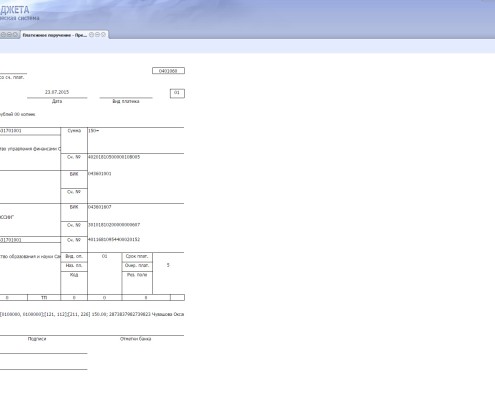Select the date 23.07.2015 in the document
495x400 pixels.
point(57,92)
